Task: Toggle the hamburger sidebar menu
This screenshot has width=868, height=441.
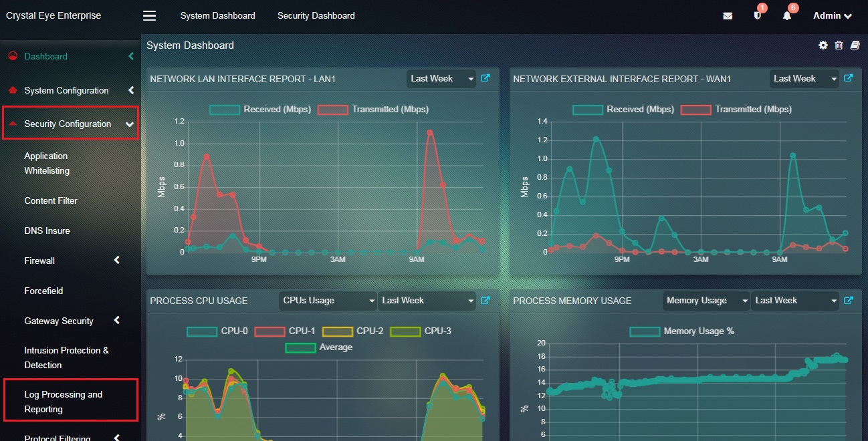Action: tap(150, 15)
